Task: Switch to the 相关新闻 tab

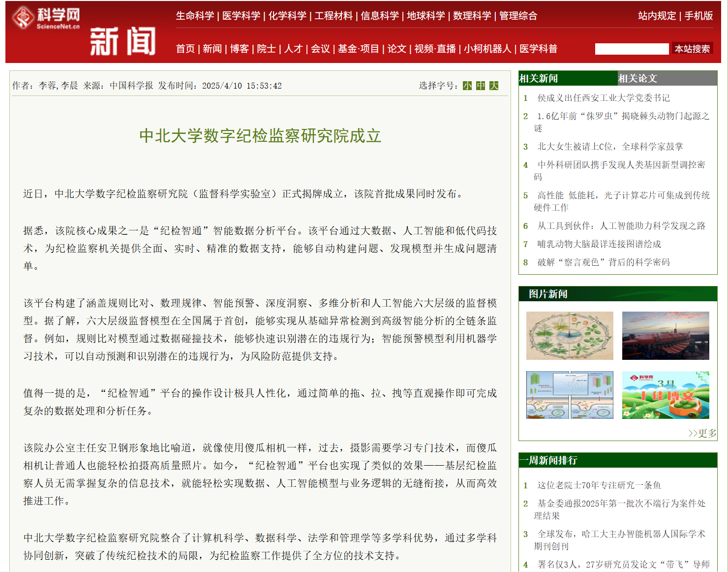Action: click(x=539, y=78)
